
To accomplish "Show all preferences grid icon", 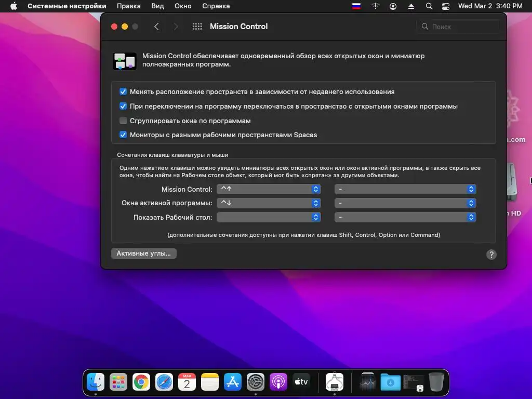I will coord(197,26).
